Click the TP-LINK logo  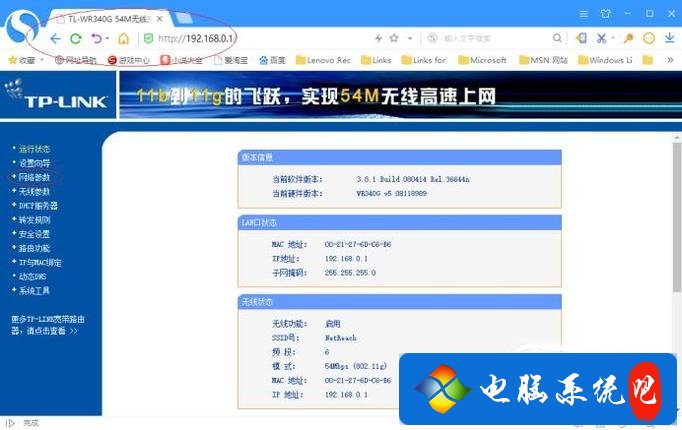point(57,95)
